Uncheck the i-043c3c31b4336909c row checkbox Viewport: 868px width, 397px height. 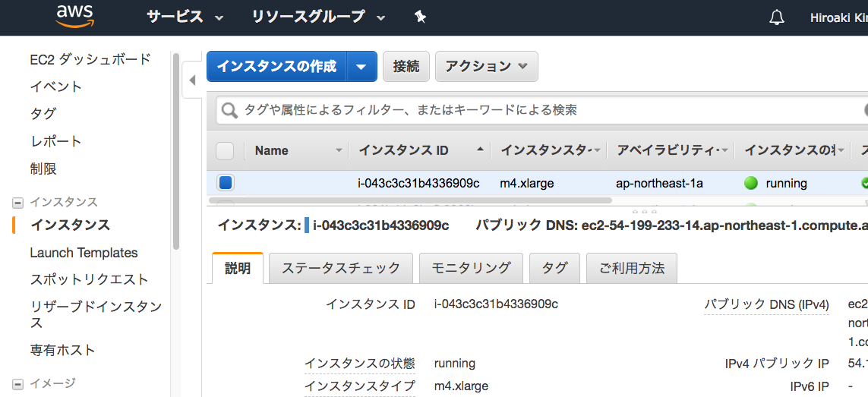[x=226, y=183]
